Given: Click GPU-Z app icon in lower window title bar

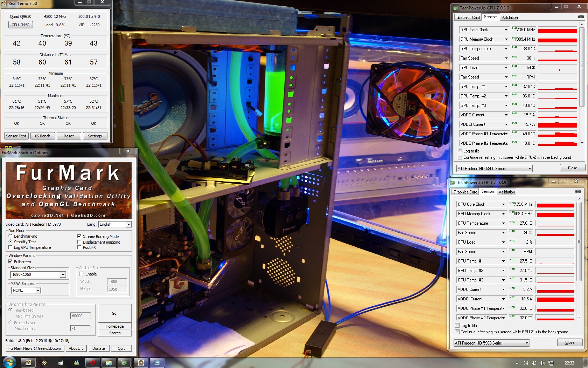Looking at the screenshot, I should pyautogui.click(x=453, y=182).
